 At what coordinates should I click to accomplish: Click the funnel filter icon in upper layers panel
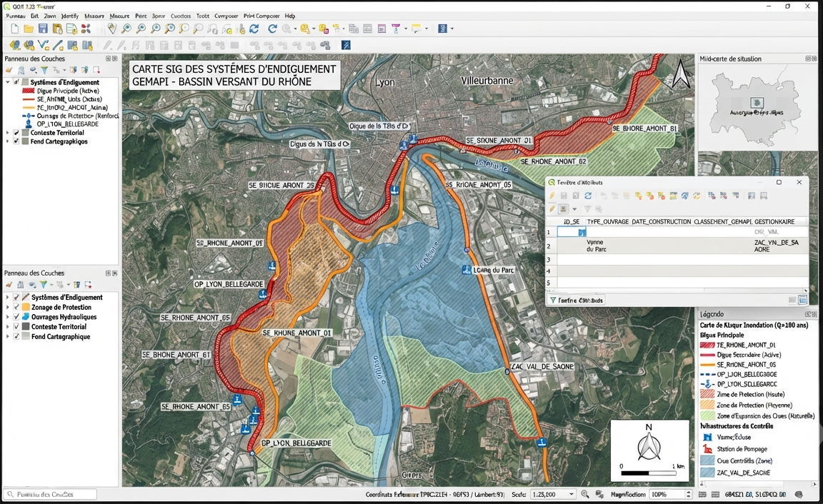(x=44, y=70)
